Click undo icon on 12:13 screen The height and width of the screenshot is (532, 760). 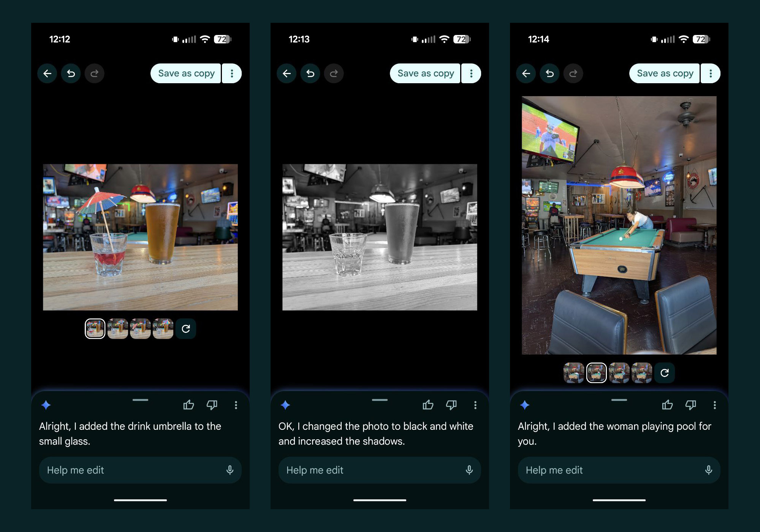310,73
